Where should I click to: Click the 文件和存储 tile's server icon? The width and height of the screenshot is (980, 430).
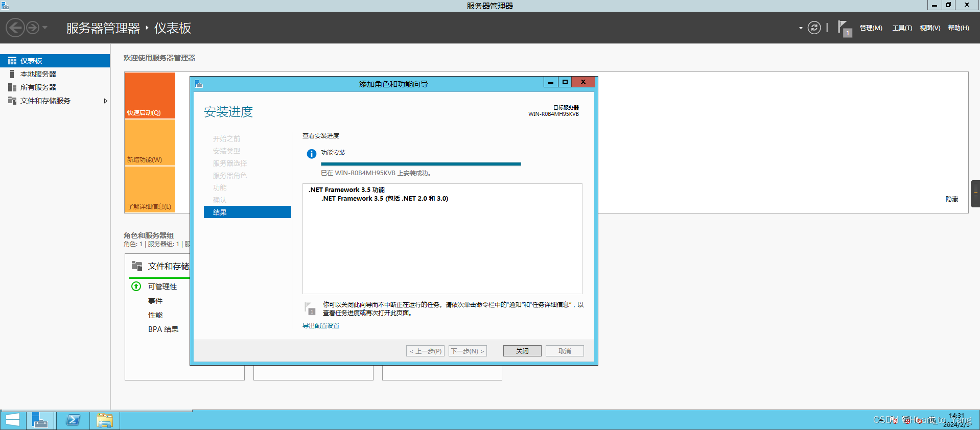[x=137, y=266]
